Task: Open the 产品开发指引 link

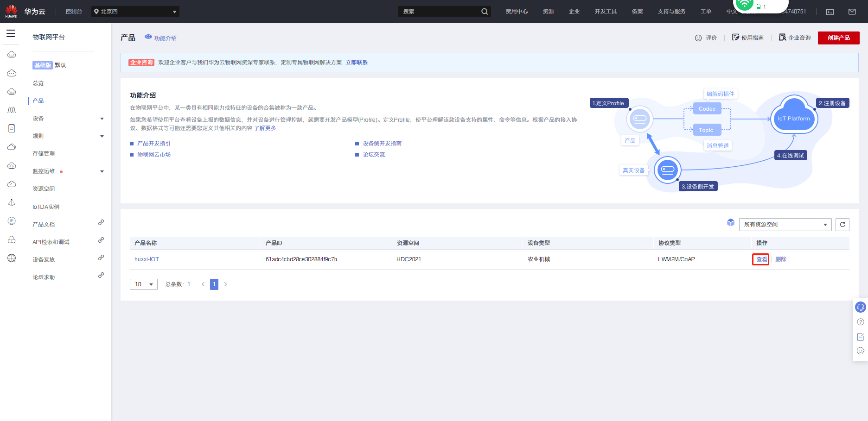Action: (154, 144)
